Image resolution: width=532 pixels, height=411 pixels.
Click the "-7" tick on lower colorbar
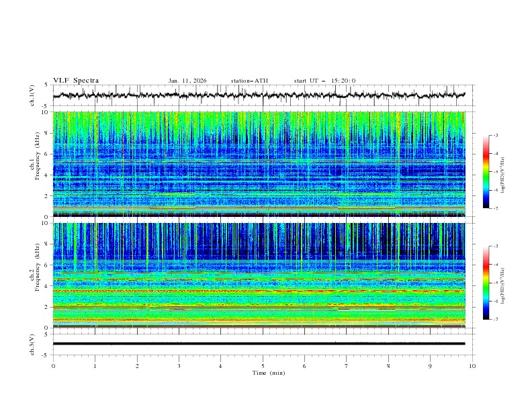pos(496,320)
